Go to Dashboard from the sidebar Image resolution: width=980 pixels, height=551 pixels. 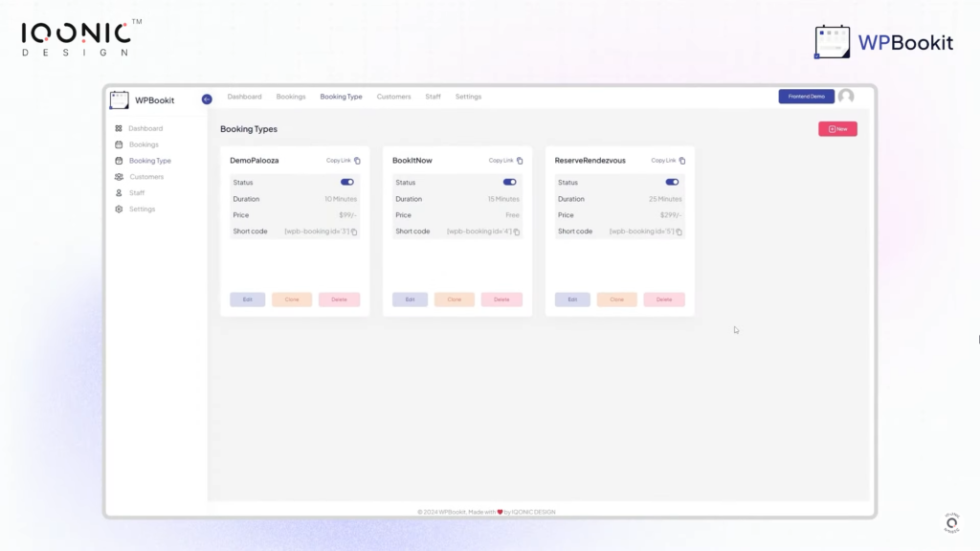tap(145, 129)
